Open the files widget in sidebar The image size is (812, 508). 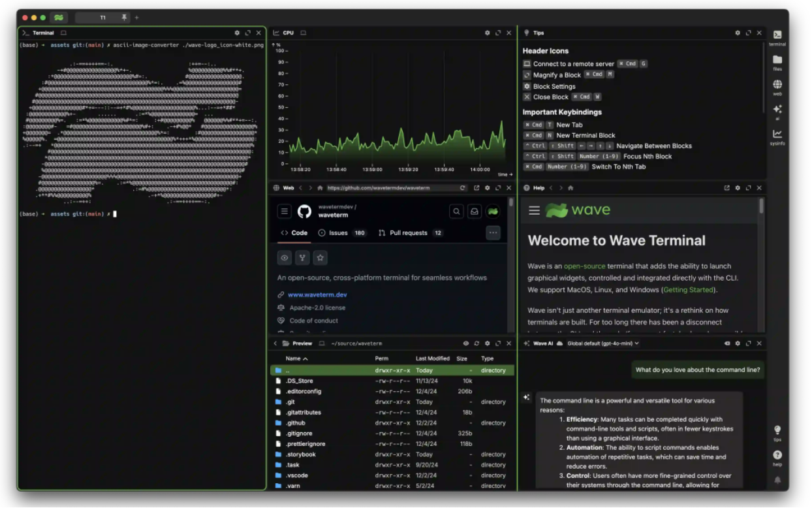tap(777, 62)
